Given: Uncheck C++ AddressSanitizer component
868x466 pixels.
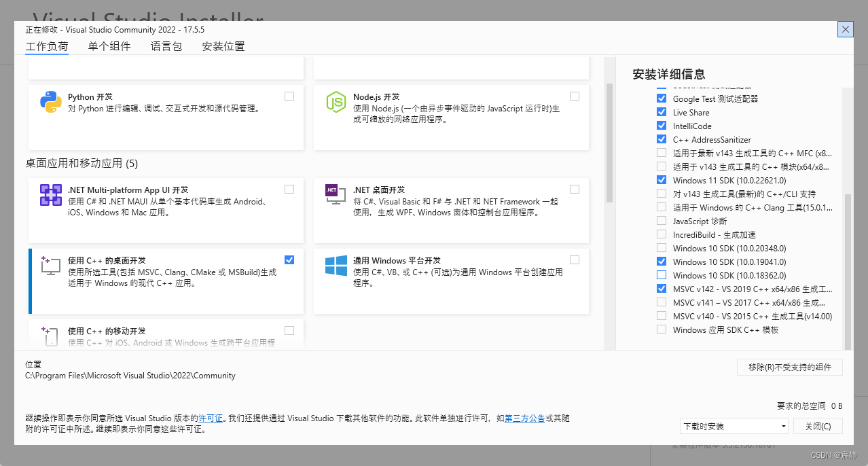Looking at the screenshot, I should click(662, 139).
